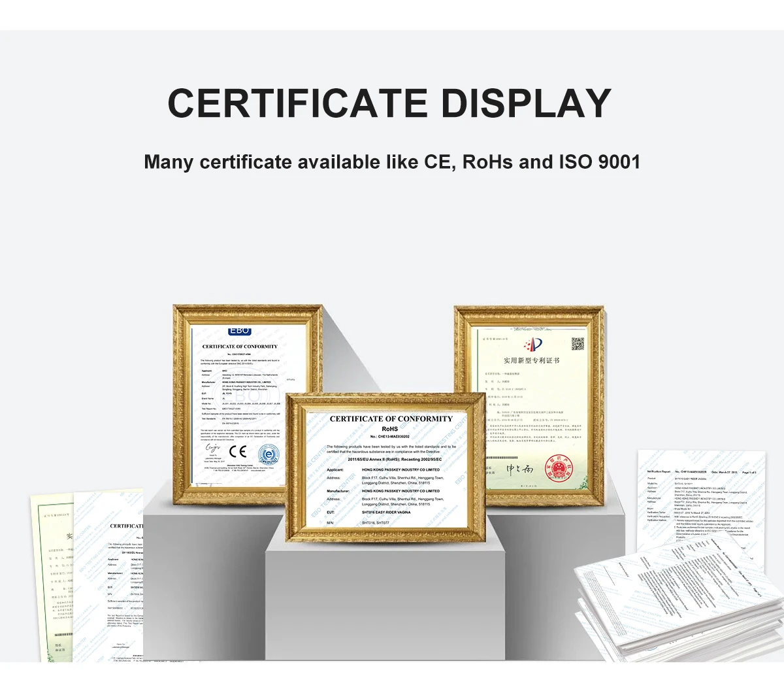The height and width of the screenshot is (693, 784).
Task: Click the CE mark on left certificate
Action: [239, 450]
